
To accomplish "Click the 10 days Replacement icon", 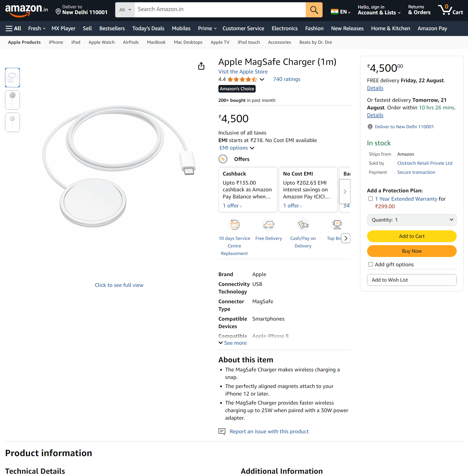I will pos(234,225).
